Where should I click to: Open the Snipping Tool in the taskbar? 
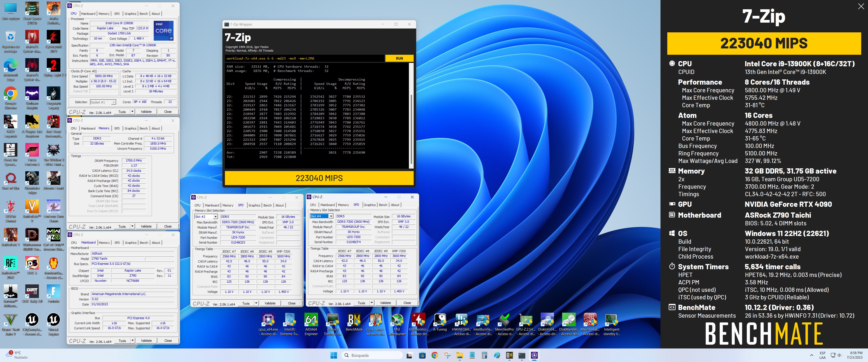coord(448,355)
